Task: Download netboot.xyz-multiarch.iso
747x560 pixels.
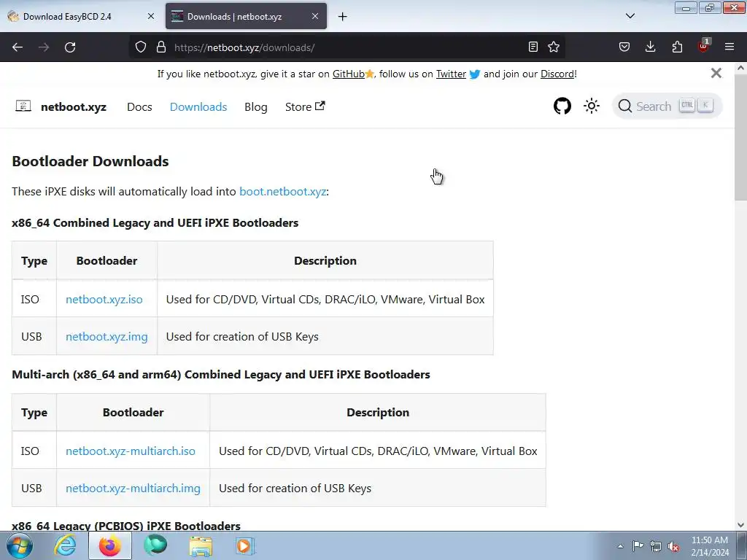Action: [x=131, y=451]
